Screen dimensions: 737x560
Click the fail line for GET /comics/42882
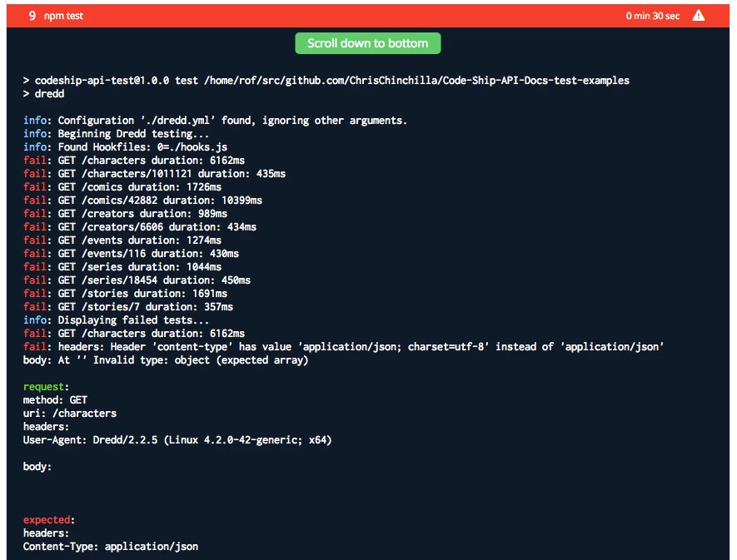point(142,201)
